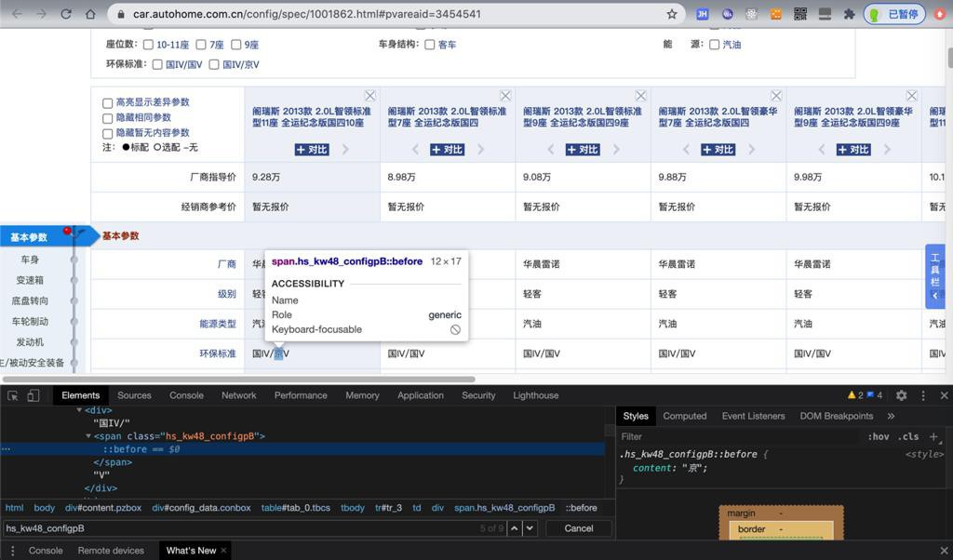Reload the current page
Image resolution: width=953 pixels, height=560 pixels.
tap(66, 14)
